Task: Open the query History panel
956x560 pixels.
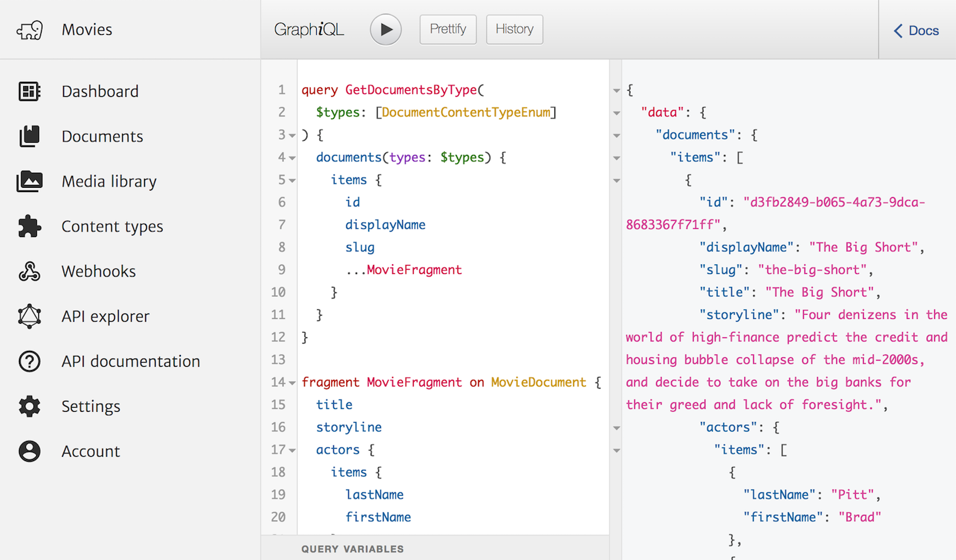Action: 514,29
